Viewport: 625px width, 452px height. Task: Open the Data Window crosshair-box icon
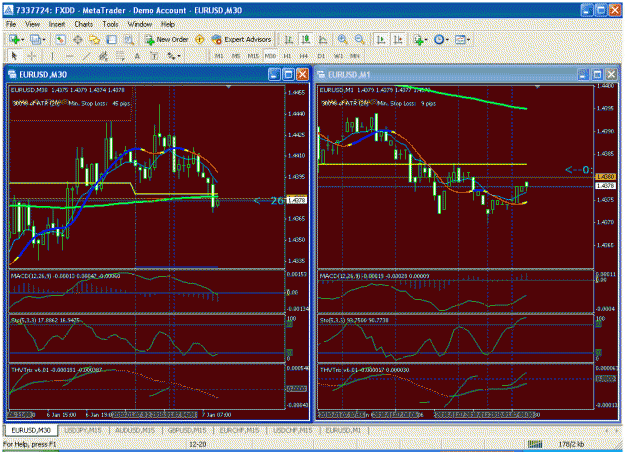pos(78,39)
